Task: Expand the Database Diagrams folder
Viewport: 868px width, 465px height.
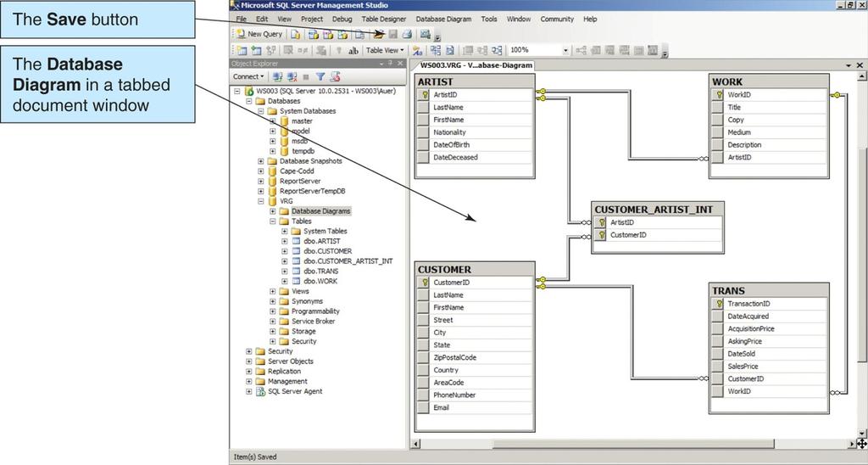Action: (272, 210)
